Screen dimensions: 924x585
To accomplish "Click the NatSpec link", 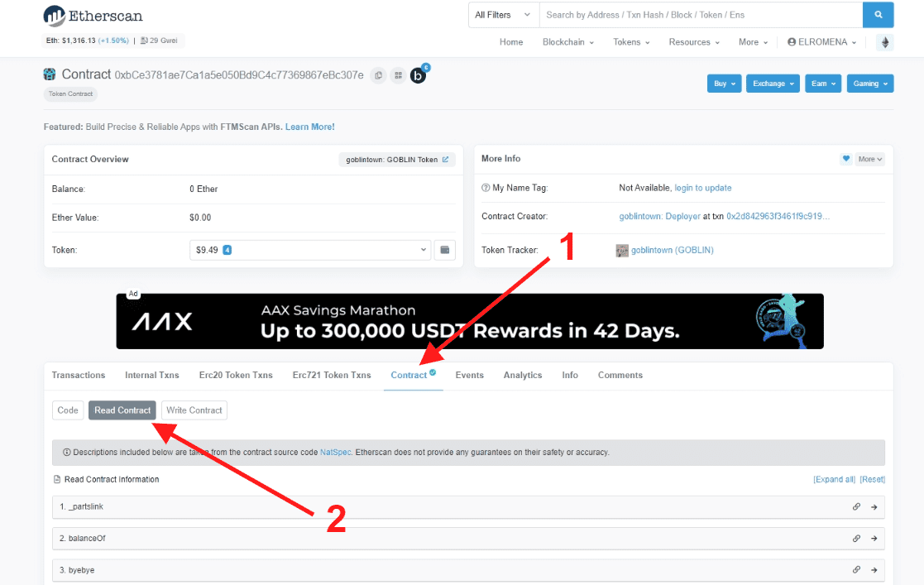I will (335, 453).
